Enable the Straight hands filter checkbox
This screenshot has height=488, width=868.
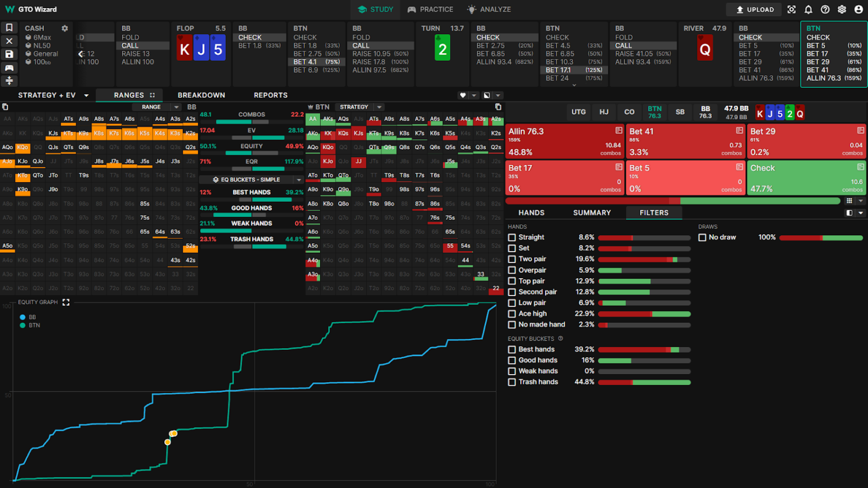coord(512,238)
